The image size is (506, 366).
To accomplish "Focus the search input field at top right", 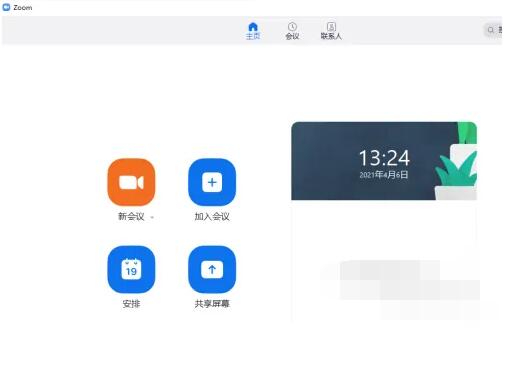I will pos(493,30).
